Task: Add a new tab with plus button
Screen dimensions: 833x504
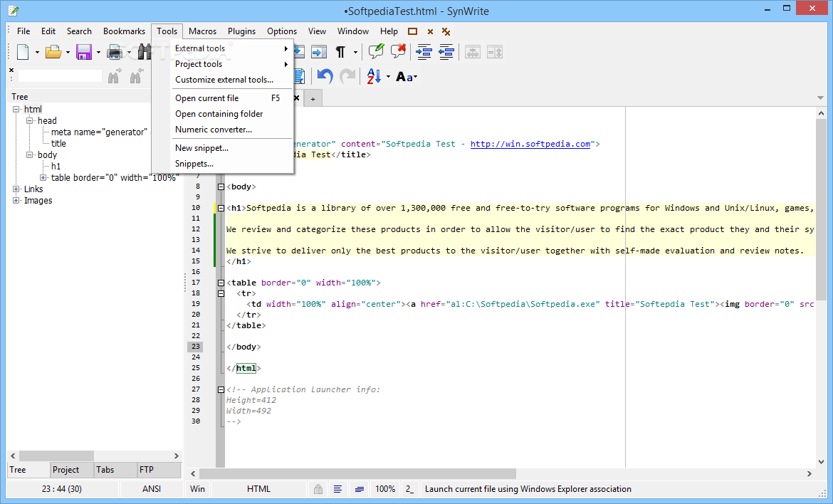Action: 313,99
